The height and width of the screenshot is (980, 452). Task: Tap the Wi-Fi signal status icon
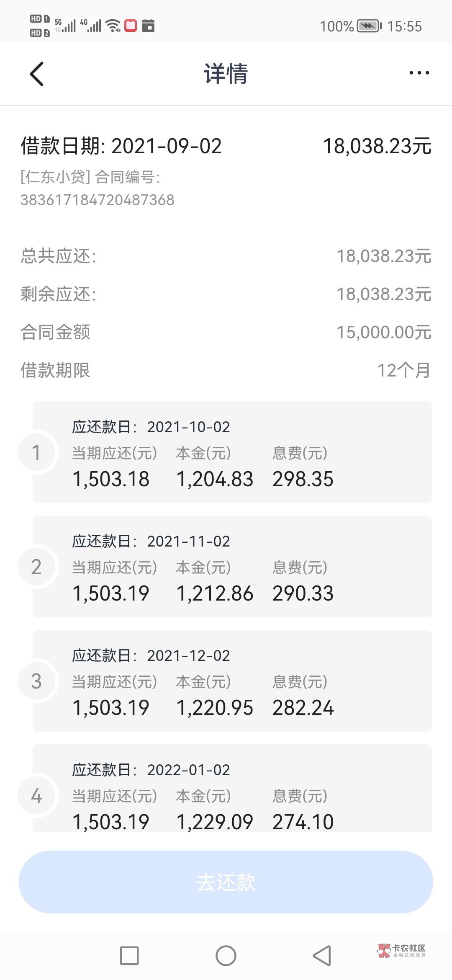click(x=113, y=26)
